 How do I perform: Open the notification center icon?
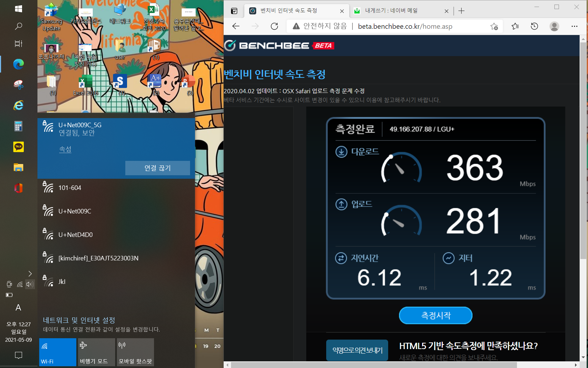tap(19, 355)
